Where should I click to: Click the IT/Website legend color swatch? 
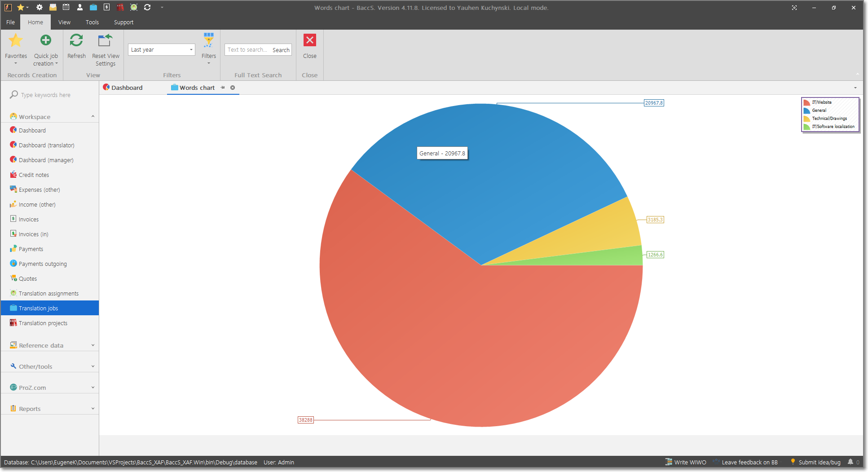[x=806, y=102]
